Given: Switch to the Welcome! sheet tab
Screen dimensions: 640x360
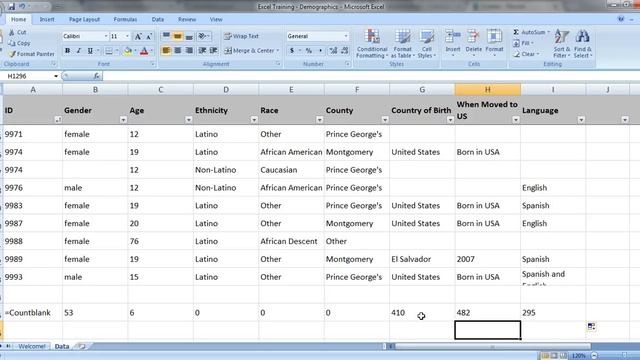Looking at the screenshot, I should pyautogui.click(x=32, y=346).
